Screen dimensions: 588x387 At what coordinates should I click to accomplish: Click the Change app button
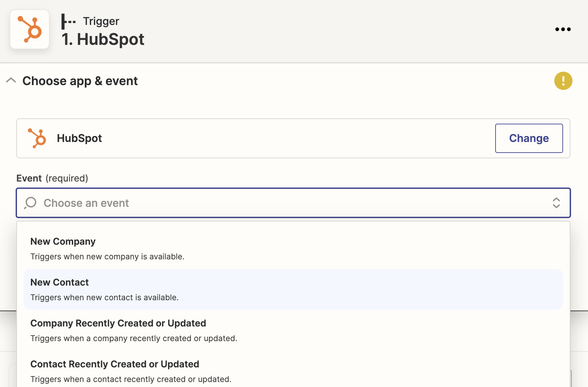coord(529,138)
